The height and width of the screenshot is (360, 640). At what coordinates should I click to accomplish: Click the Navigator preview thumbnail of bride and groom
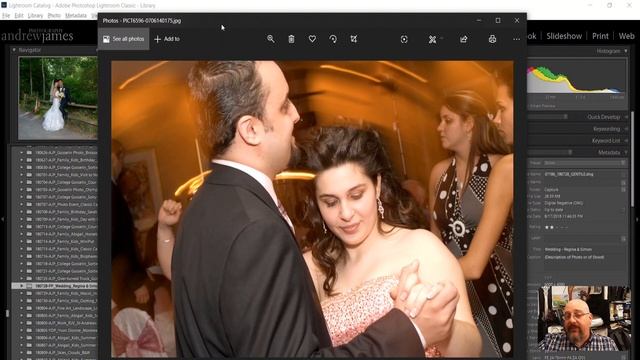point(58,98)
